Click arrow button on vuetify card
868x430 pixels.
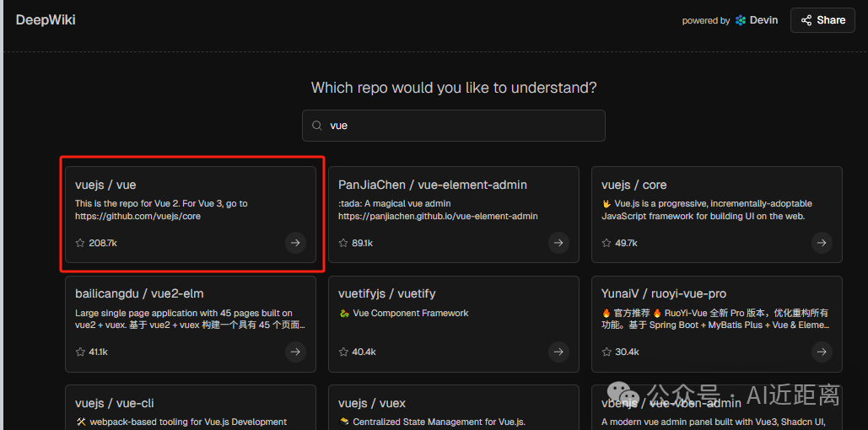coord(558,352)
